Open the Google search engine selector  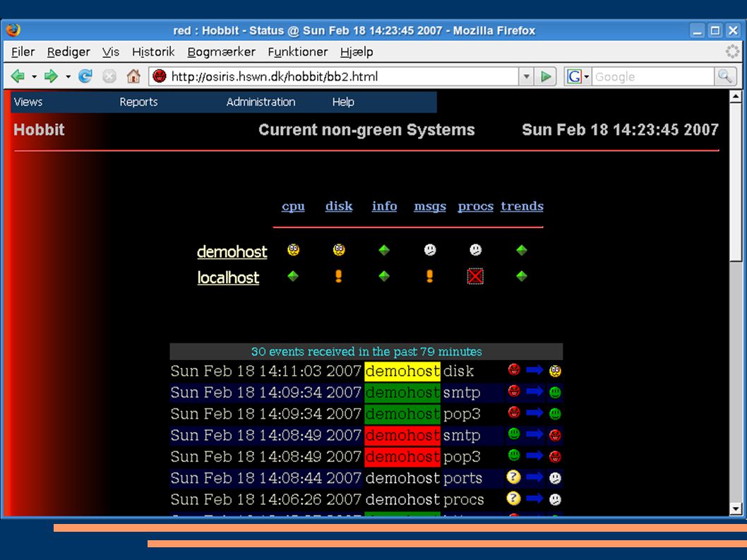578,76
